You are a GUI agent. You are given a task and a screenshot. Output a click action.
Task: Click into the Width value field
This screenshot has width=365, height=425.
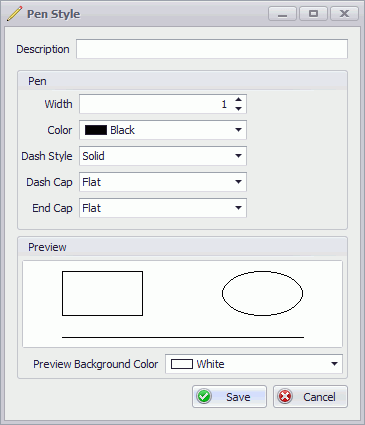coord(156,104)
